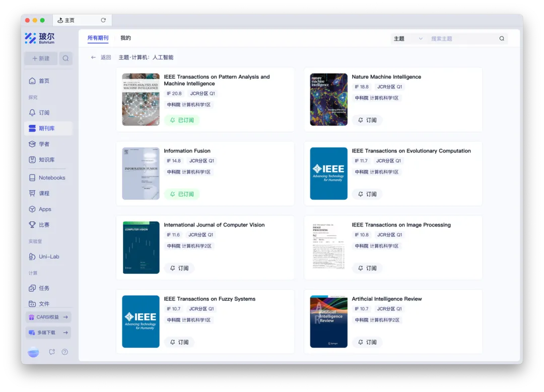Toggle the 已订阅 button for Information Fusion
This screenshot has height=392, width=544.
coord(182,194)
